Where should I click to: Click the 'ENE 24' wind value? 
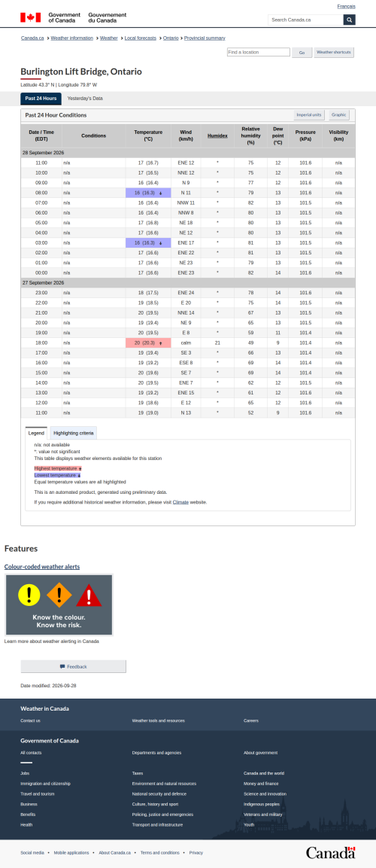(x=186, y=293)
